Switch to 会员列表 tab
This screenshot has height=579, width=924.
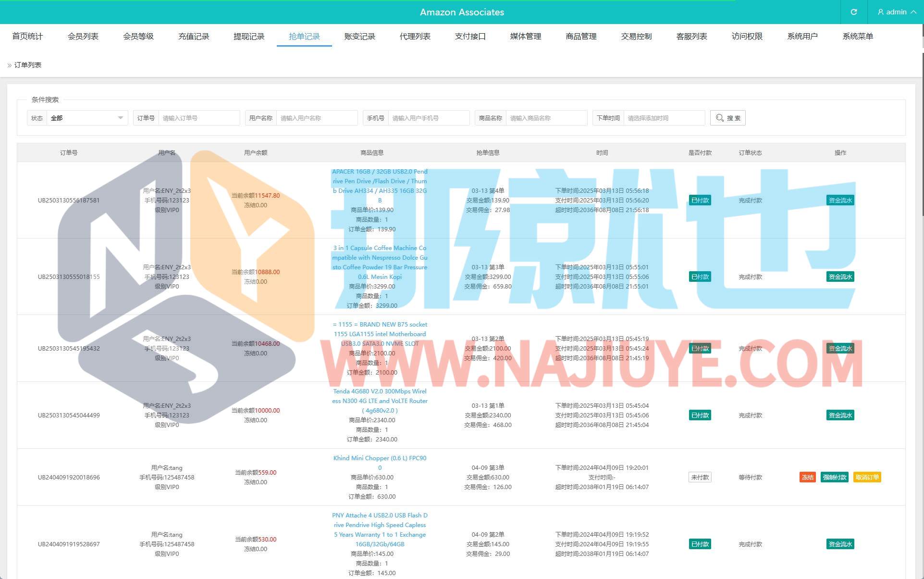click(x=83, y=37)
